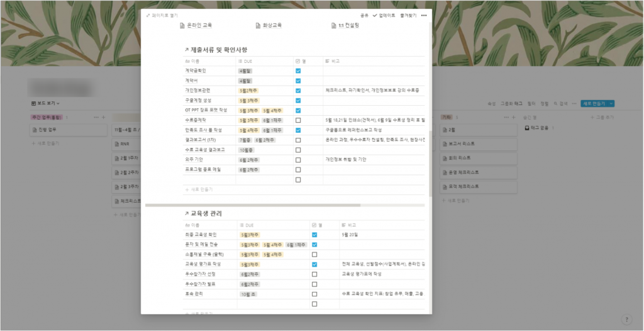Click the 5월2째주 tag in 개인정보관련 row
Viewport: 644px width, 331px height.
coord(248,91)
